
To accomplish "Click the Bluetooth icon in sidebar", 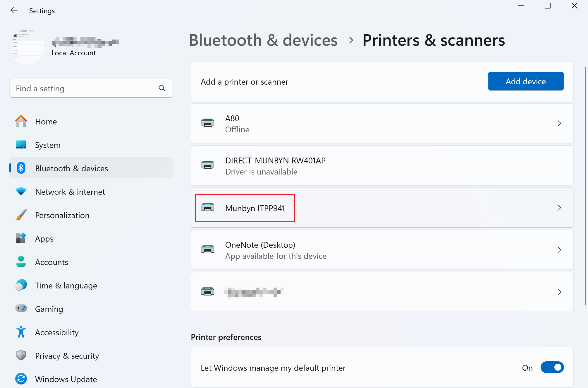I will click(x=21, y=168).
